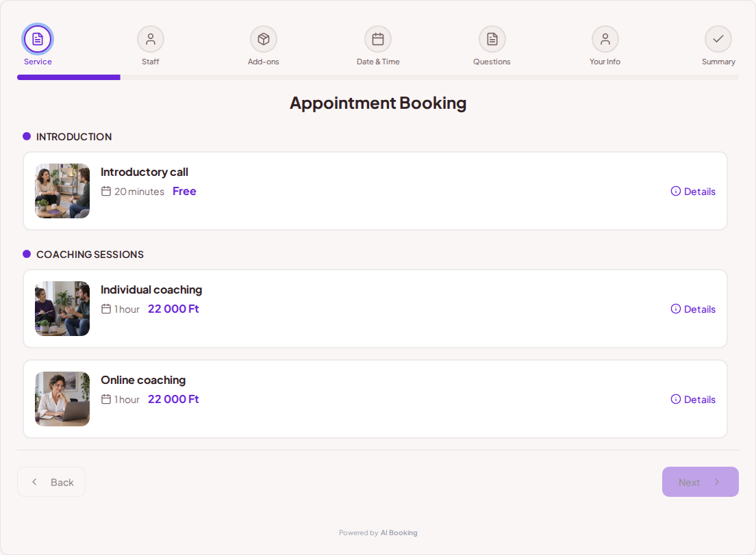Select the Questions step document icon

point(492,39)
